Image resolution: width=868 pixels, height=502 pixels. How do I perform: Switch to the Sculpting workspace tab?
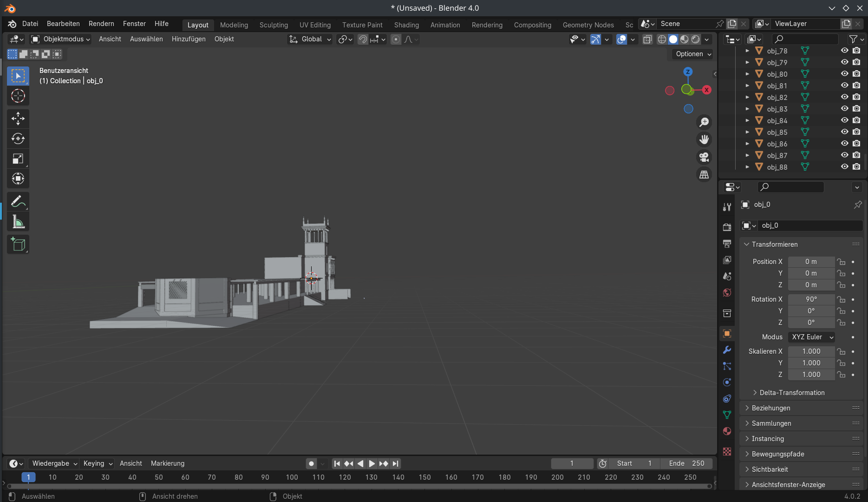[x=274, y=25]
